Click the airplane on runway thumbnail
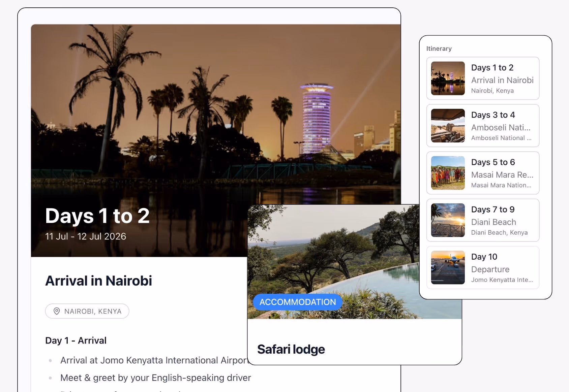Viewport: 569px width, 392px height. pos(448,268)
